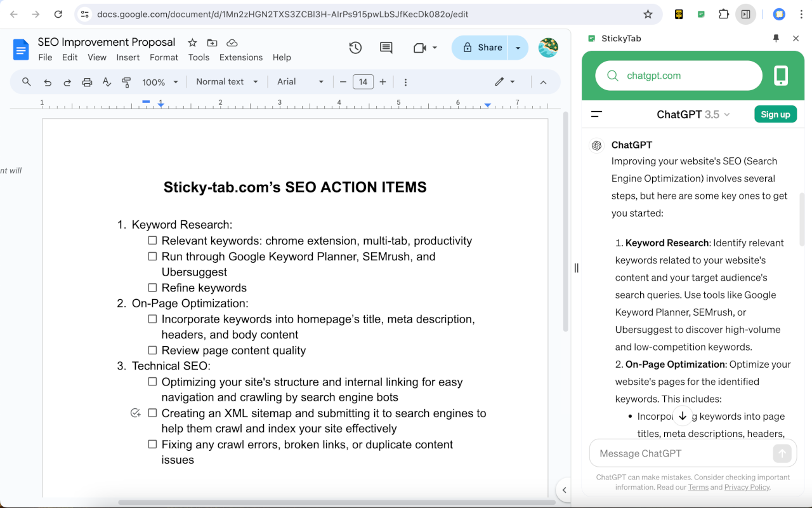Viewport: 812px width, 508px height.
Task: Print the document
Action: 87,82
